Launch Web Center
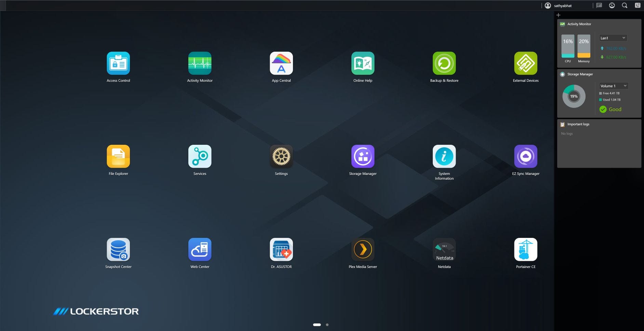644x331 pixels. point(200,250)
